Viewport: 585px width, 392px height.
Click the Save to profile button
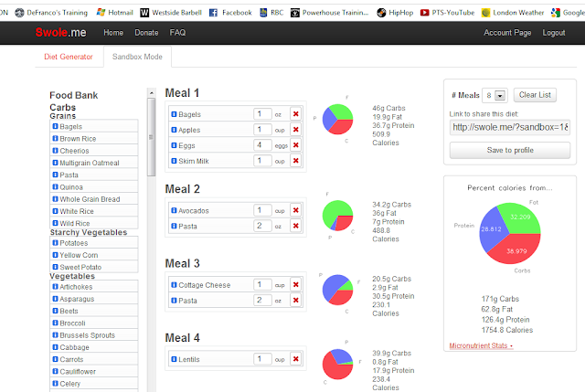510,150
